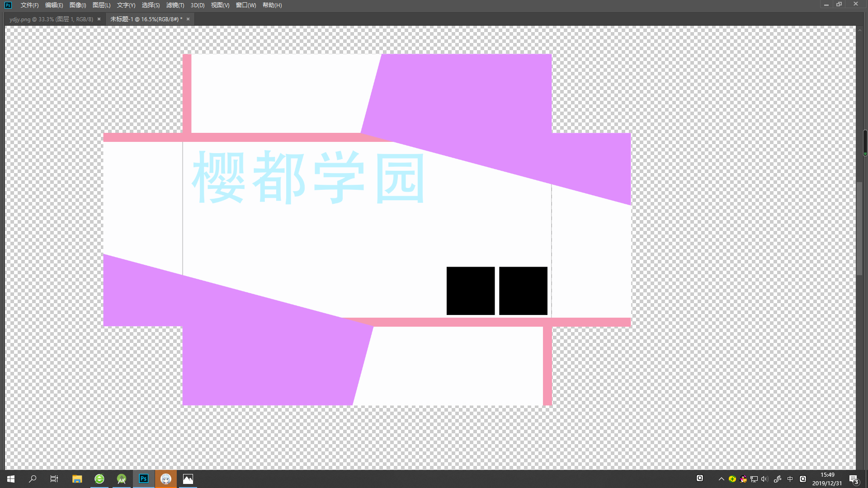
Task: Open the green 360 browser taskbar icon
Action: coord(99,479)
